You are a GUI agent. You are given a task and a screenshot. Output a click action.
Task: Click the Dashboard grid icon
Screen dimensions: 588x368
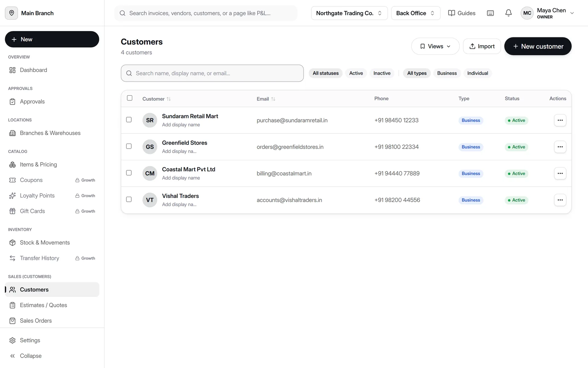[x=12, y=70]
